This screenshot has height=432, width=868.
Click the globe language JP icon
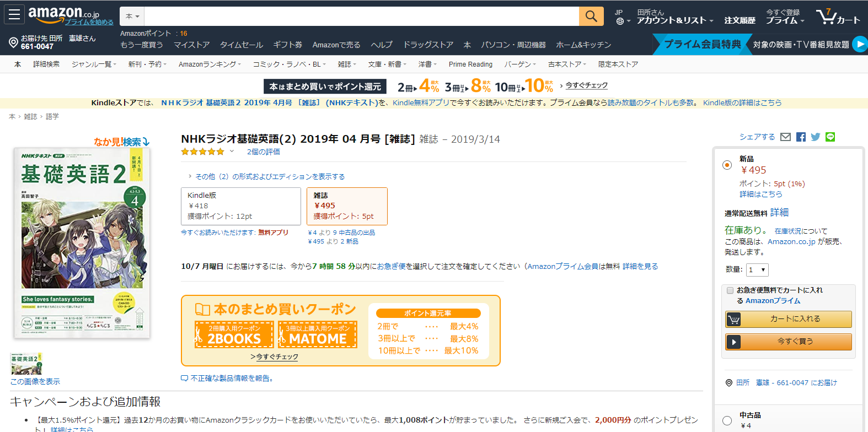(620, 21)
